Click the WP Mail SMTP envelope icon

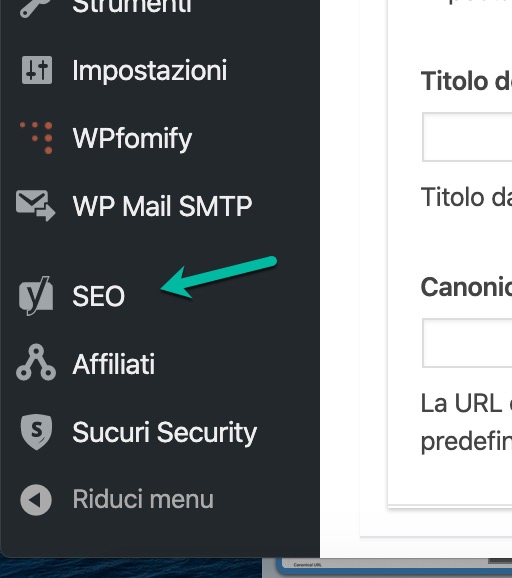(x=35, y=205)
